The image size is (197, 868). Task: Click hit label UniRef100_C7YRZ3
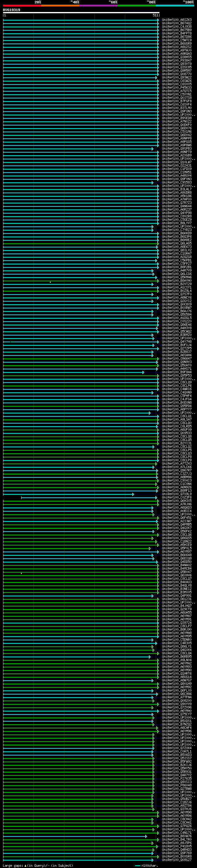177,230
